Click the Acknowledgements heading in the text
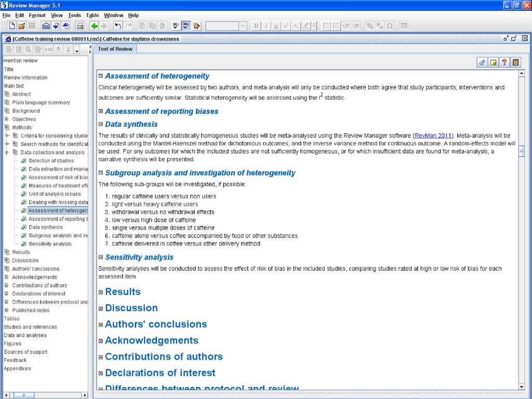The image size is (532, 399). [152, 340]
